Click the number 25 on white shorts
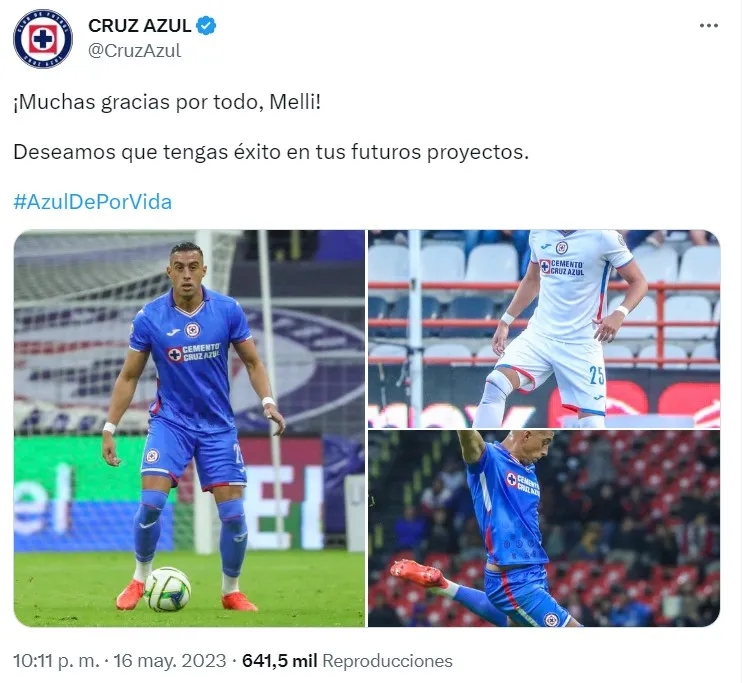The height and width of the screenshot is (683, 742). click(597, 376)
